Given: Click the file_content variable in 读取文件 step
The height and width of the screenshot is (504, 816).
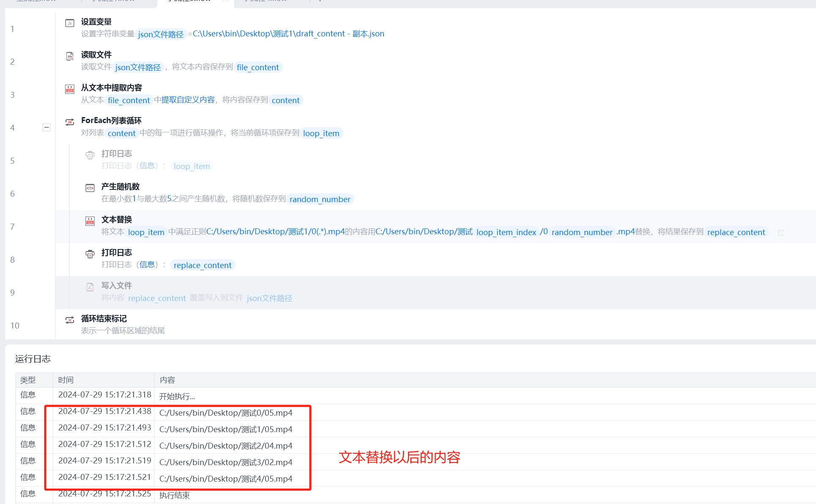Looking at the screenshot, I should [x=257, y=67].
